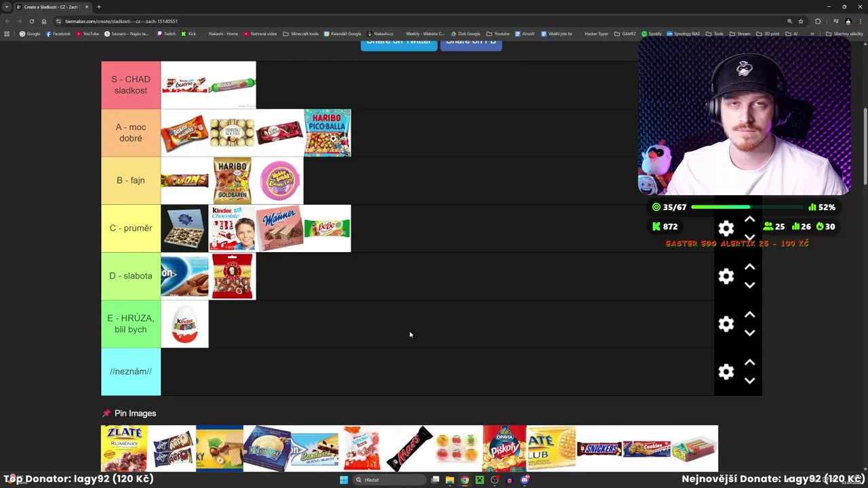The height and width of the screenshot is (488, 868).
Task: Move //neznám// row up
Action: point(749,363)
